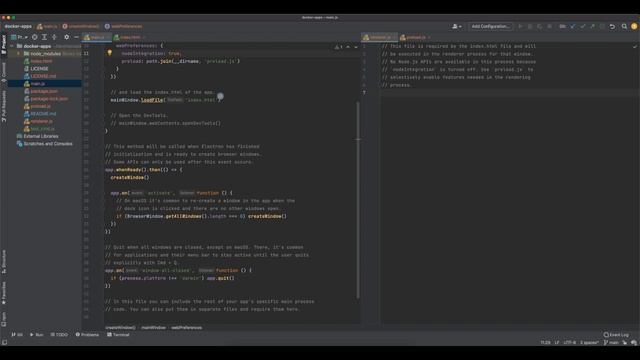Open the Favorites tool window button
640x360 pixels.
4,293
